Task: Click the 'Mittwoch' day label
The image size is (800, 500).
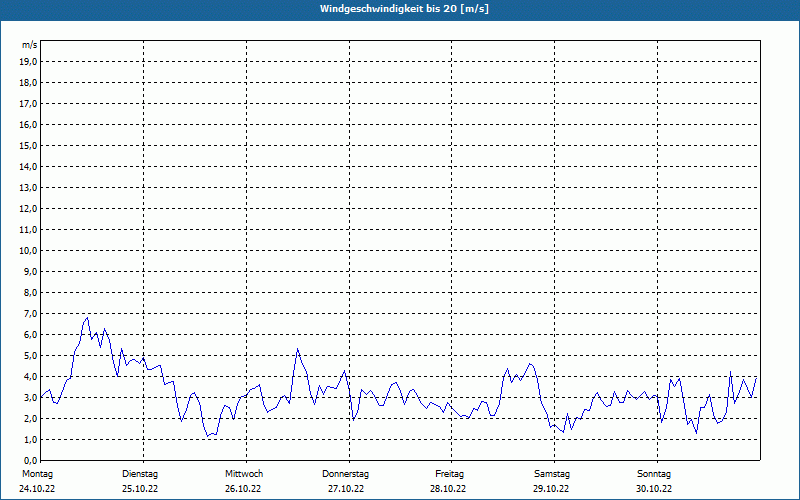Action: tap(244, 474)
